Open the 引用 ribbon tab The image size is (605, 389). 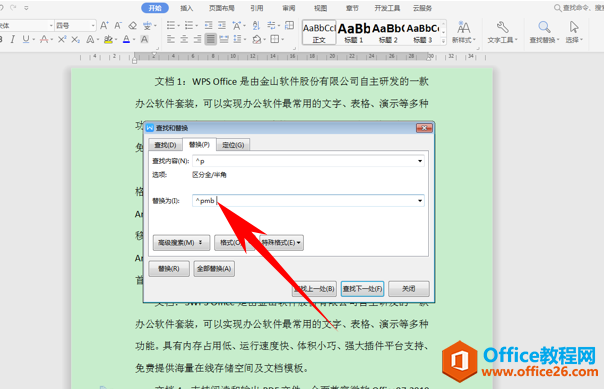257,8
